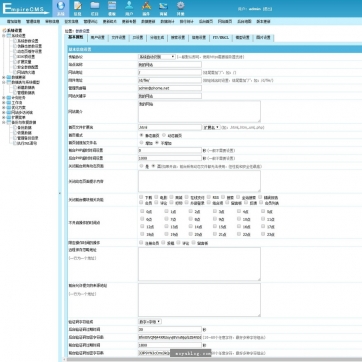Image resolution: width=362 pixels, height=362 pixels.
Task: Tick the 留言板 module checkbox in module row
Action: 227,202
